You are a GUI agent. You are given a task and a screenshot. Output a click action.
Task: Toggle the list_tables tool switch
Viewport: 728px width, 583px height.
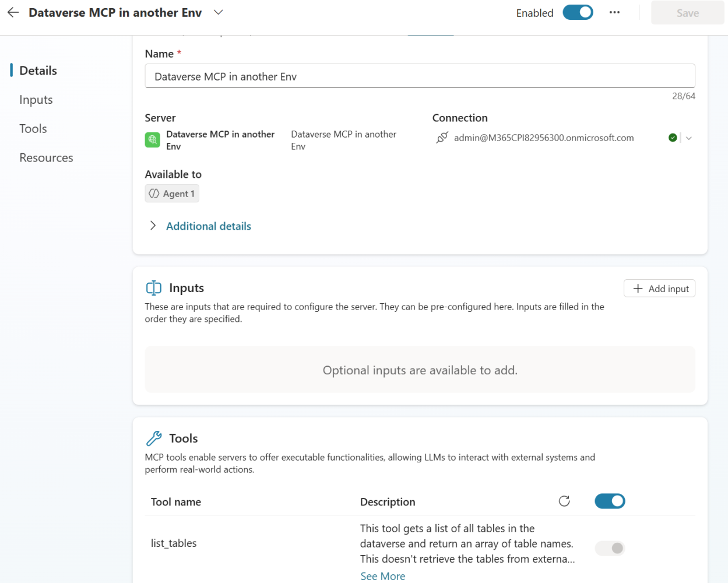[610, 548]
